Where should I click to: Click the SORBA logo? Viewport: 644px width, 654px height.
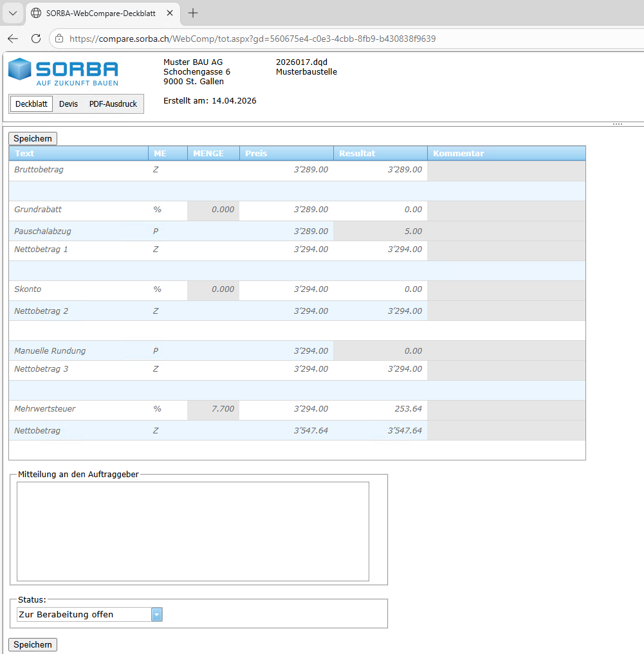tap(64, 72)
